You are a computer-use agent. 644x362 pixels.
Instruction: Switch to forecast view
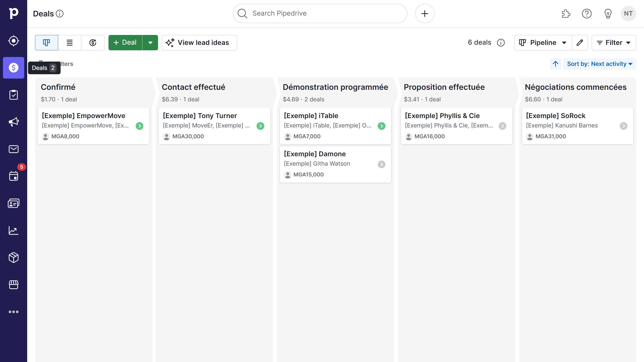click(93, 42)
